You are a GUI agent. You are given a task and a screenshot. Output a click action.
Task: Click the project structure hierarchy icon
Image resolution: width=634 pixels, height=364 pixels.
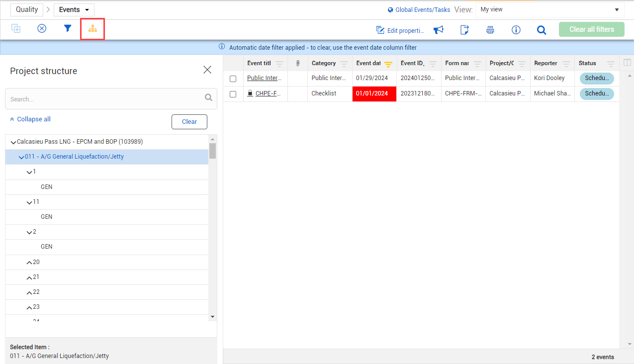click(92, 29)
